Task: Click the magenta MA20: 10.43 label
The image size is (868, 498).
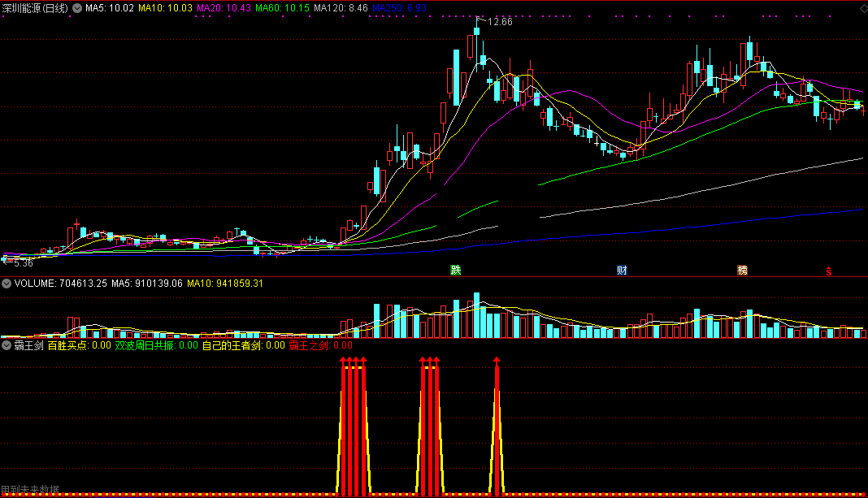Action: click(x=224, y=8)
